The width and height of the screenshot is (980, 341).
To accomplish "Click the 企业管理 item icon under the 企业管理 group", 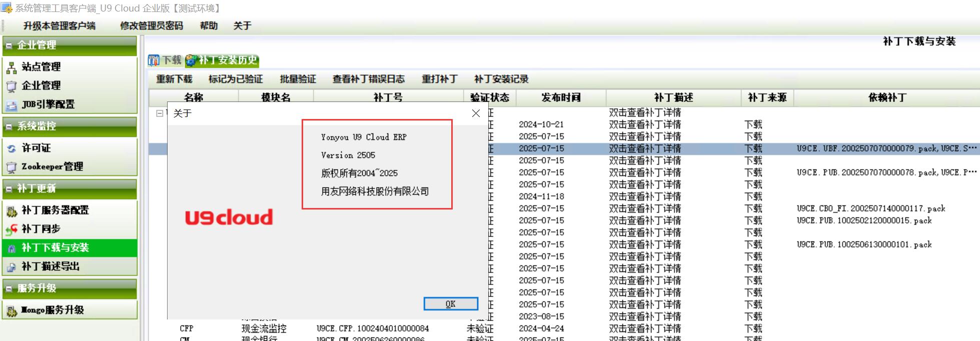I will pos(12,86).
